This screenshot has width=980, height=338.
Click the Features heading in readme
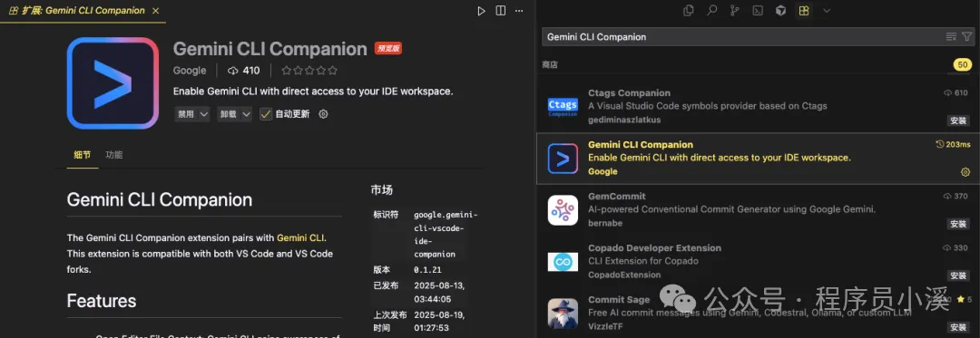tap(102, 301)
